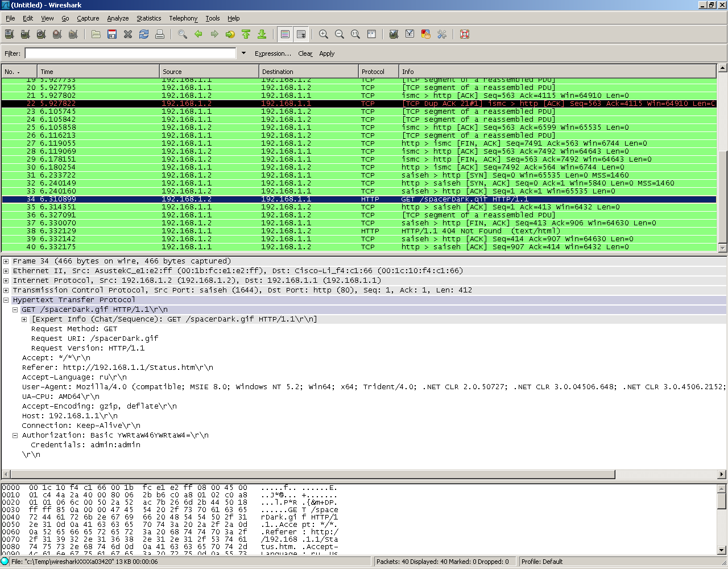
Task: Save capture file floppy icon
Action: [112, 34]
